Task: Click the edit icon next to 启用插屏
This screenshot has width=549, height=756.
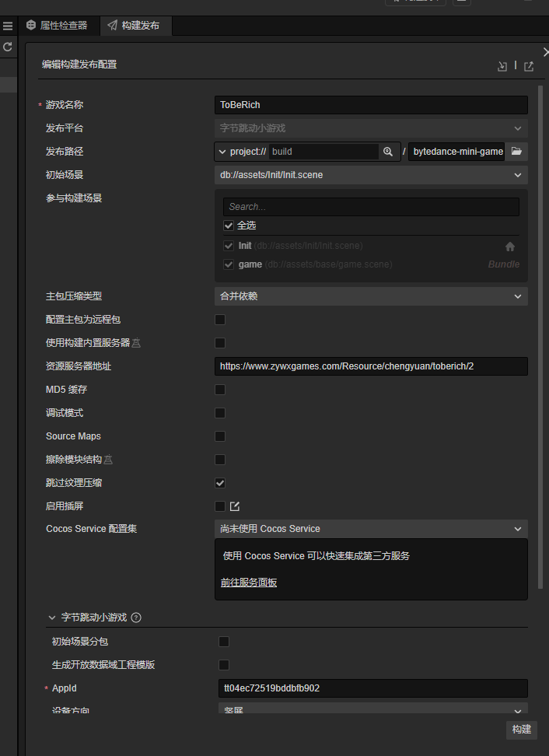Action: [235, 506]
